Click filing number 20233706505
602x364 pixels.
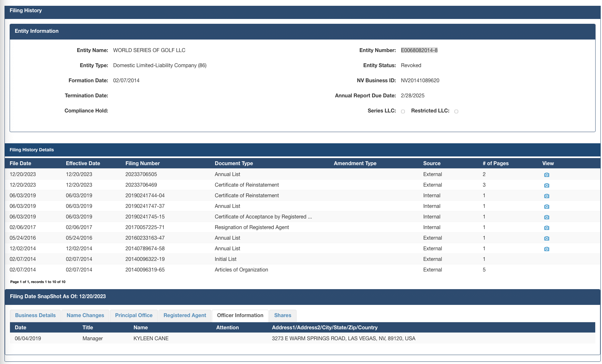[x=141, y=174]
